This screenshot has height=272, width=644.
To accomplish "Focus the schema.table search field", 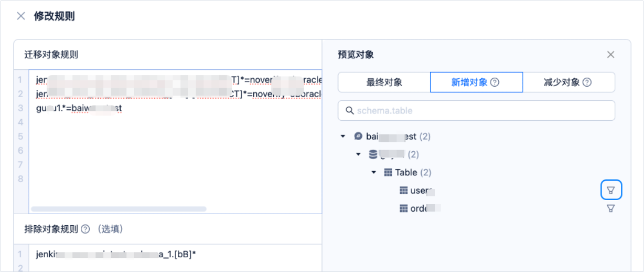I will point(476,111).
